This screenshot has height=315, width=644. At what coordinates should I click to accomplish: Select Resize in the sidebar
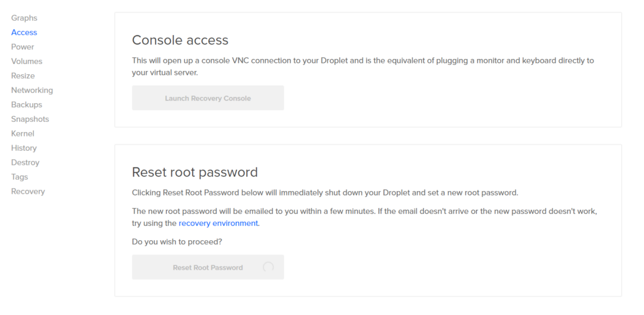(23, 75)
